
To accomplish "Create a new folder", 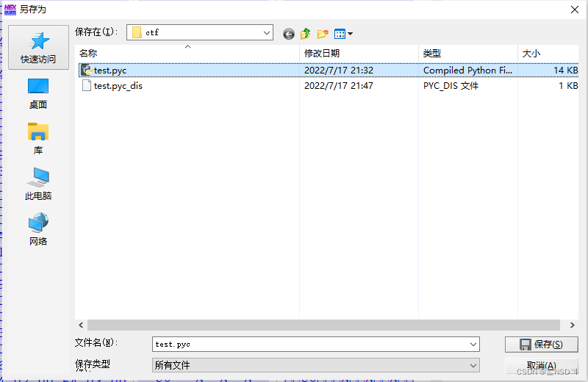I will tap(322, 34).
